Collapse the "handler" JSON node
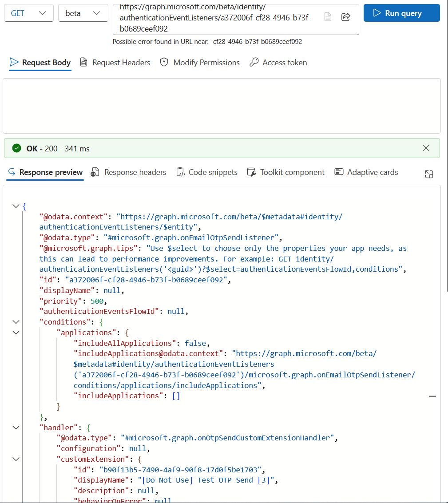This screenshot has height=503, width=448. coord(16,427)
